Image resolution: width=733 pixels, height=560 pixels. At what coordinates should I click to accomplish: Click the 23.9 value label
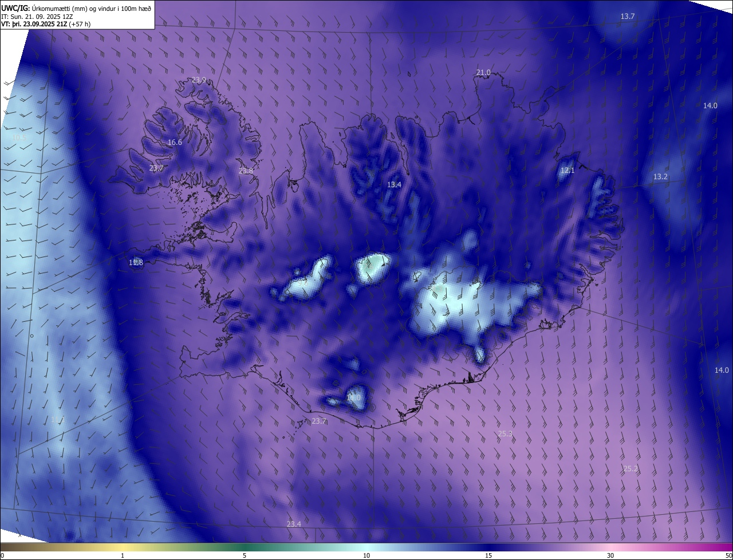tap(199, 80)
